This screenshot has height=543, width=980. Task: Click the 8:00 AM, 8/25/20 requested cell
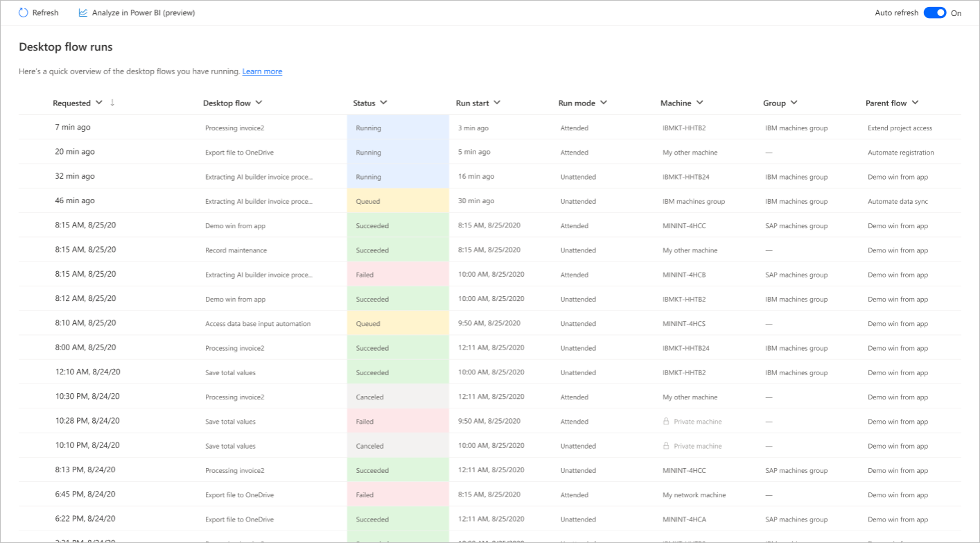(x=85, y=347)
